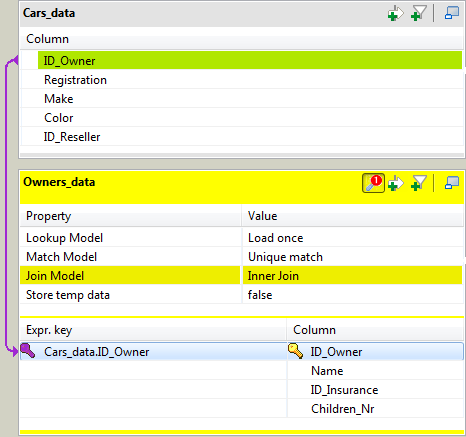Toggle Store temp data false value
466x437 pixels.
pyautogui.click(x=353, y=295)
